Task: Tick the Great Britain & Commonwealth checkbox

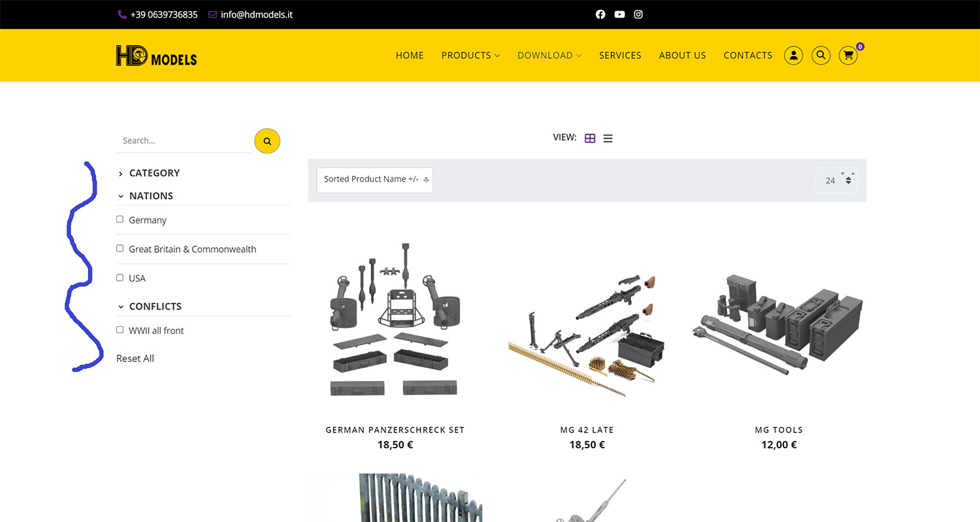Action: coord(120,248)
